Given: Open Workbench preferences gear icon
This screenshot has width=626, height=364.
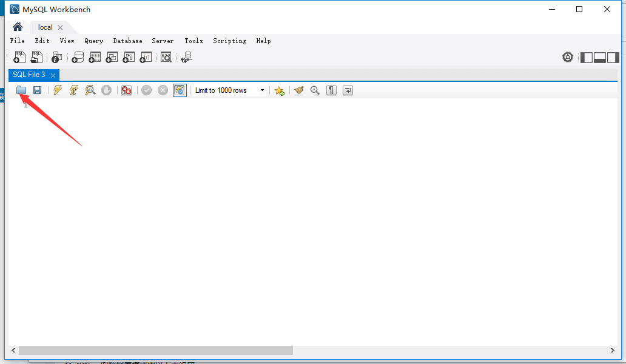Looking at the screenshot, I should 567,58.
